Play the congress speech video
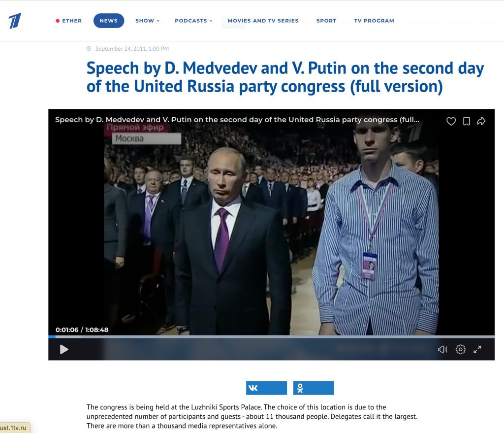Image resolution: width=504 pixels, height=433 pixels. tap(64, 349)
